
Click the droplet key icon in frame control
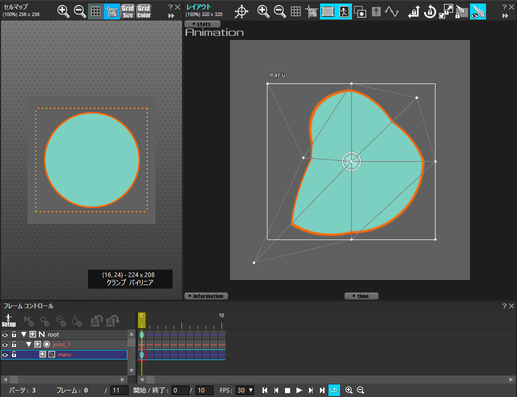coord(77,321)
